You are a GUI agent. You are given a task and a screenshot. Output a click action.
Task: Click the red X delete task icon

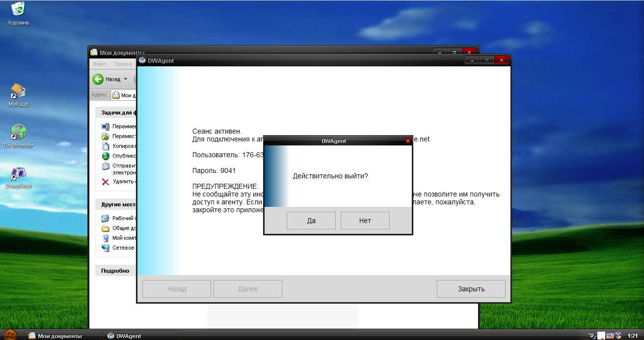coord(105,181)
